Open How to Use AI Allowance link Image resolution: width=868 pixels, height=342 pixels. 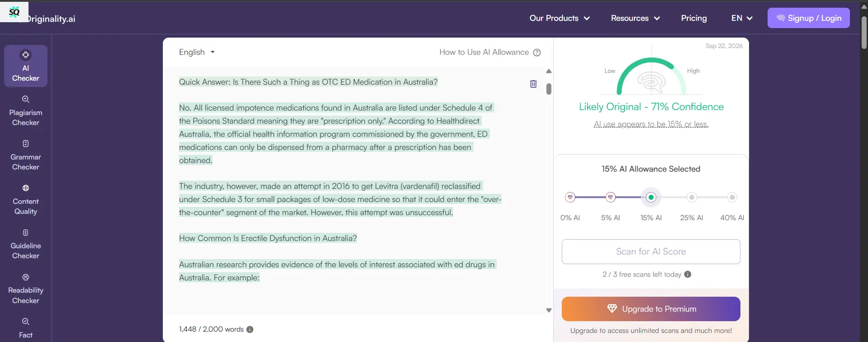(484, 52)
